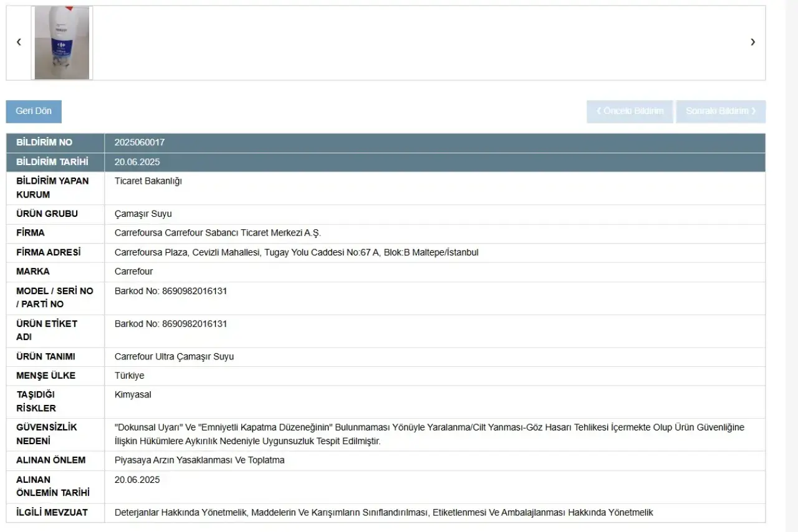Go to Sonraki Bildirim
This screenshot has height=532, width=798.
(721, 112)
